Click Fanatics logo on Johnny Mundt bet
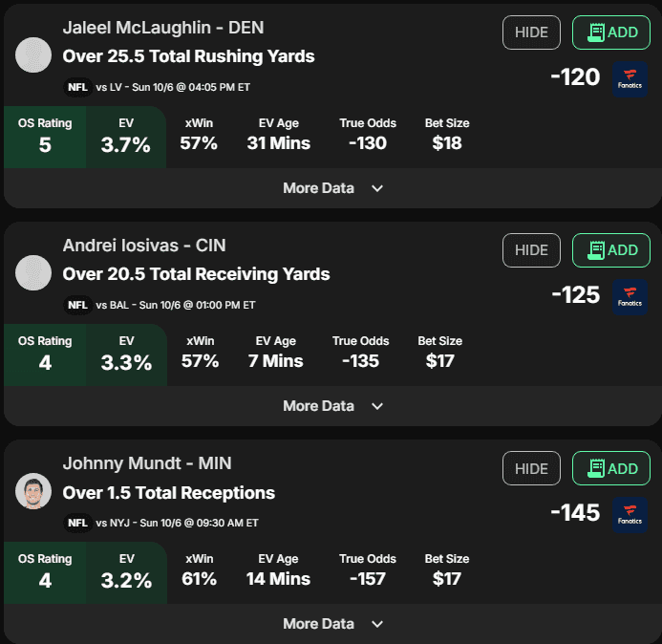 630,514
